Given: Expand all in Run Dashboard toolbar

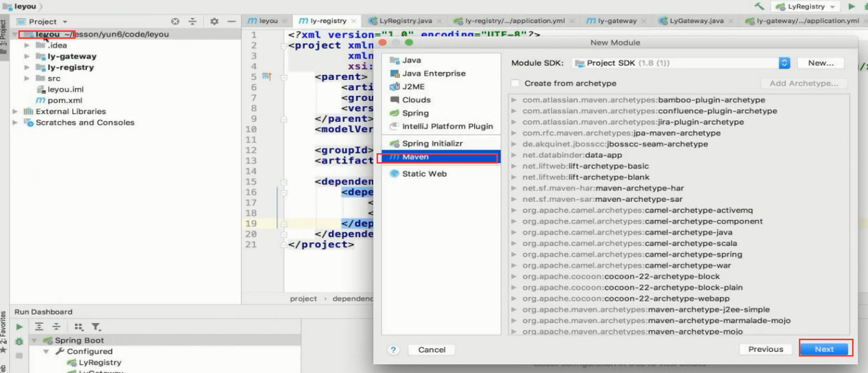Looking at the screenshot, I should click(39, 327).
